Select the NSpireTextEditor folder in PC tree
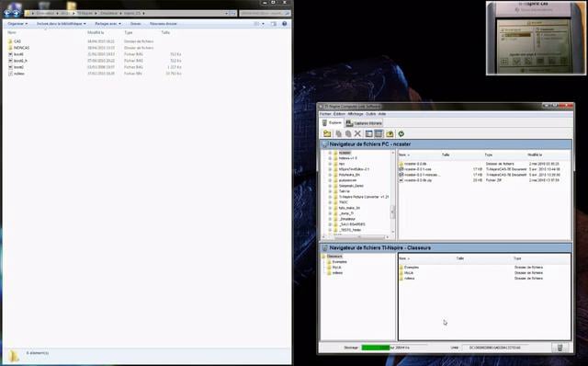The width and height of the screenshot is (588, 366). coord(354,169)
